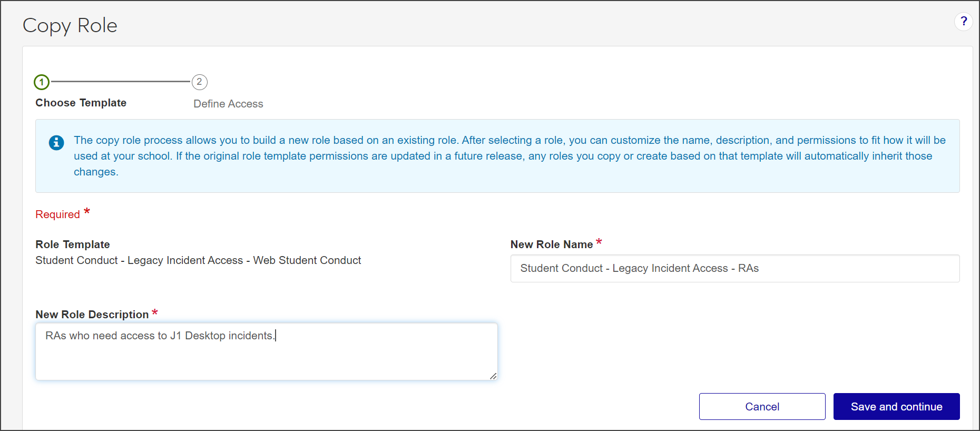
Task: Click the New Role Description label
Action: (x=92, y=315)
